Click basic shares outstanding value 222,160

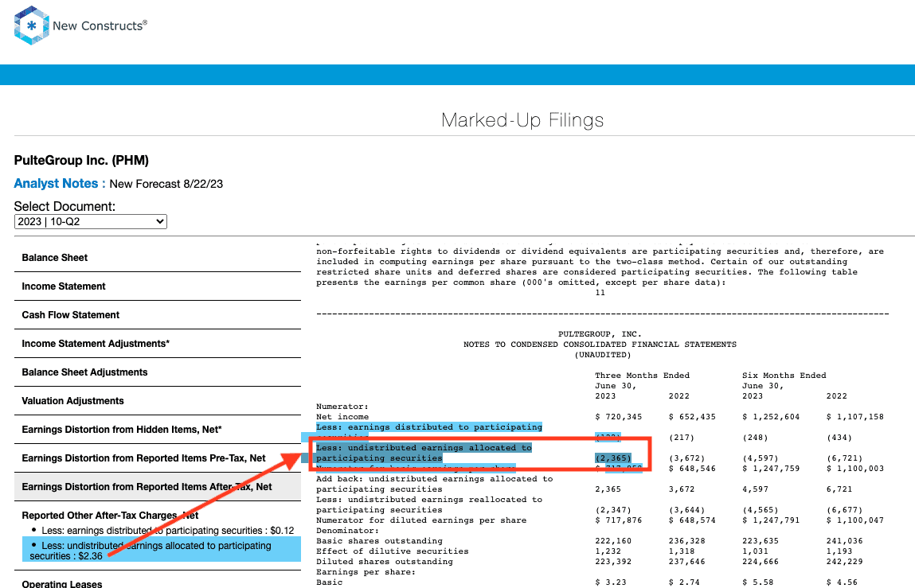[613, 541]
